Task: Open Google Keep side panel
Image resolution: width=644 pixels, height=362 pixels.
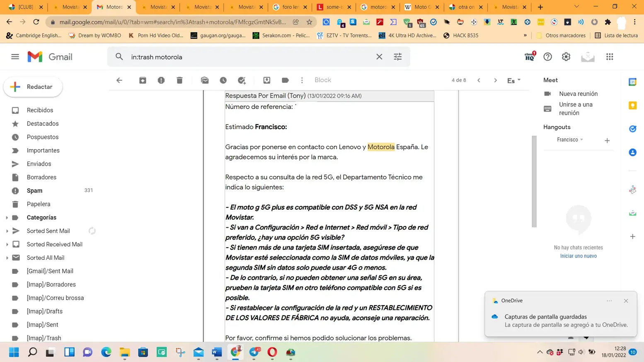Action: 633,106
